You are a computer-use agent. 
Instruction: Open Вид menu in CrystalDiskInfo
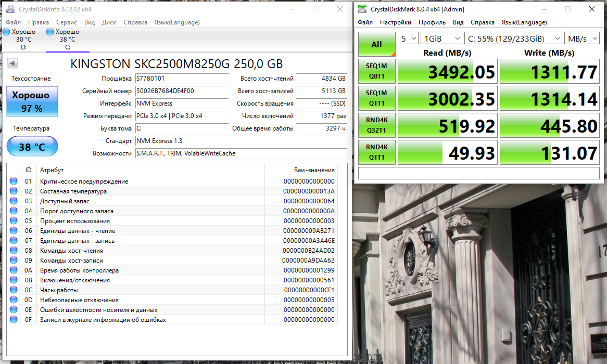coord(90,22)
